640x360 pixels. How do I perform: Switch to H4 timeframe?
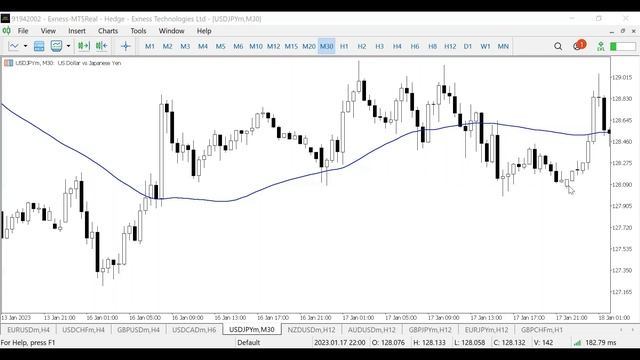pos(397,47)
